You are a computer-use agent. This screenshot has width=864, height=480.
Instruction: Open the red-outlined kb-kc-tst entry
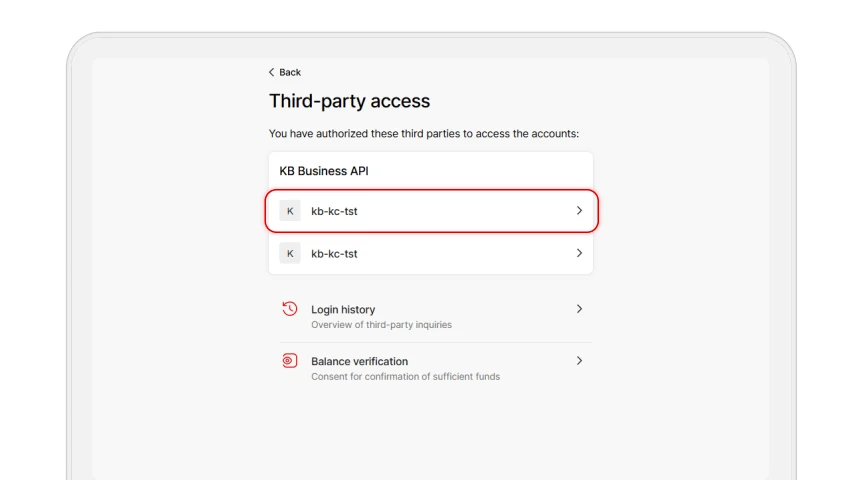pyautogui.click(x=431, y=211)
